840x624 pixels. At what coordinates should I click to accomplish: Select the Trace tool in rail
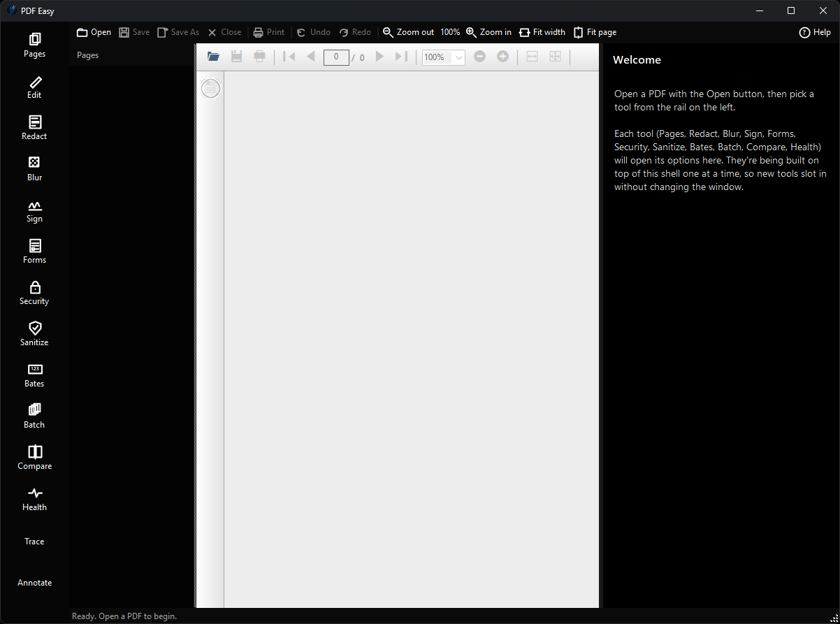tap(34, 541)
